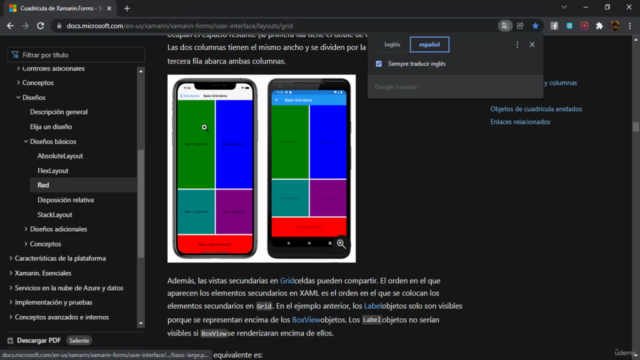Click the Grid link in paragraph
The height and width of the screenshot is (360, 640).
click(287, 281)
